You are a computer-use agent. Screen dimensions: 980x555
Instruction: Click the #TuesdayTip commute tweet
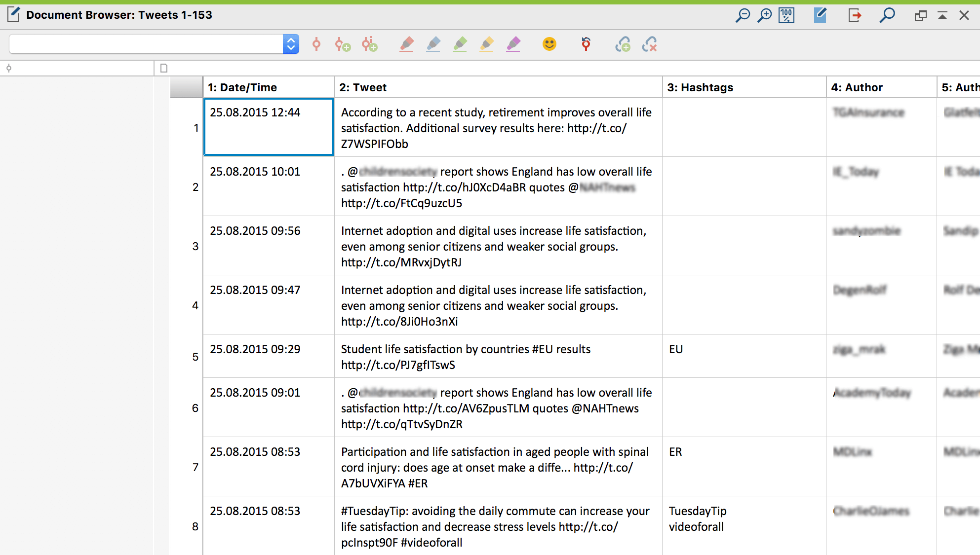pyautogui.click(x=498, y=526)
